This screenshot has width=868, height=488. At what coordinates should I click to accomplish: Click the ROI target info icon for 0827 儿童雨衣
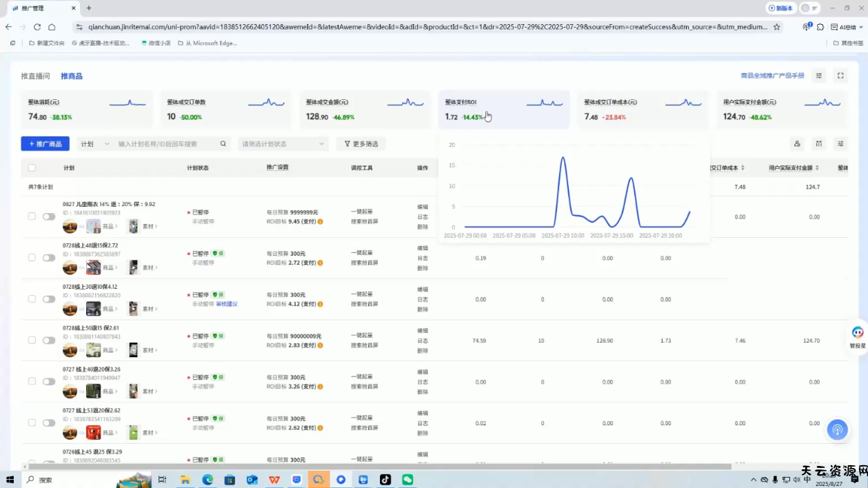coord(321,222)
